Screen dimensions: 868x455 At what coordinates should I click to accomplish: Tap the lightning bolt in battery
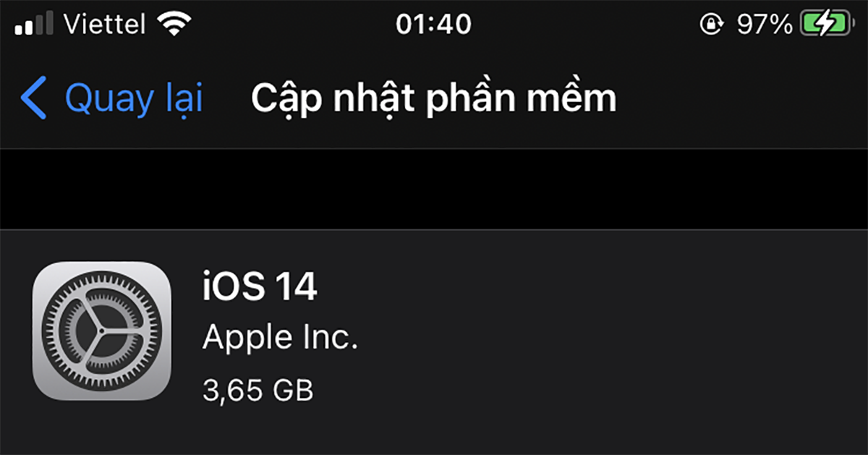click(824, 25)
